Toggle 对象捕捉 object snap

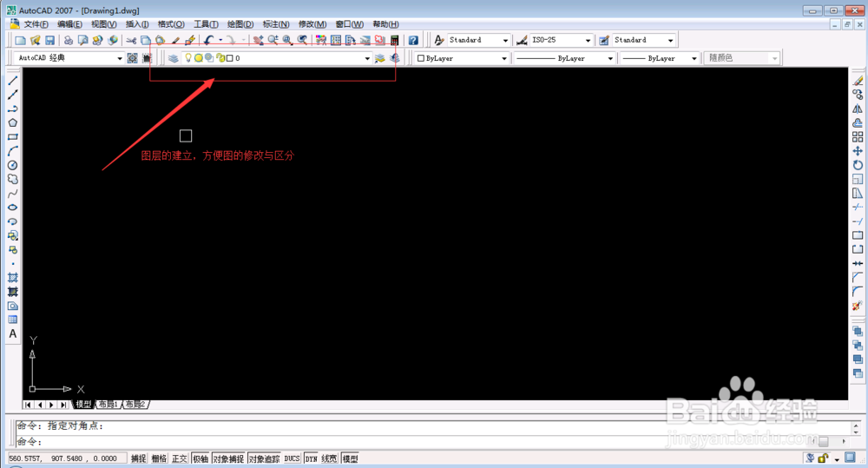coord(228,458)
